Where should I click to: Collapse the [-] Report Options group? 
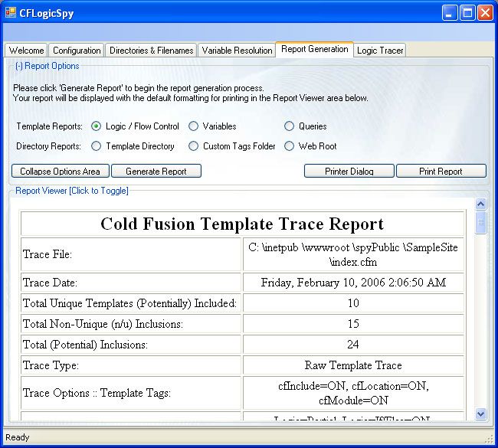(x=48, y=66)
